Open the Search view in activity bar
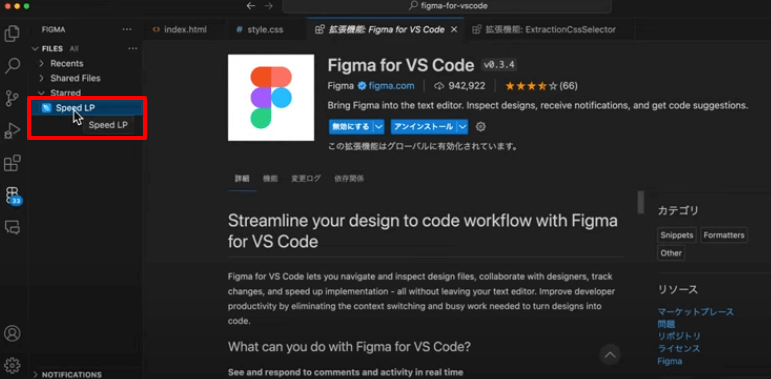This screenshot has height=379, width=771. [x=12, y=66]
